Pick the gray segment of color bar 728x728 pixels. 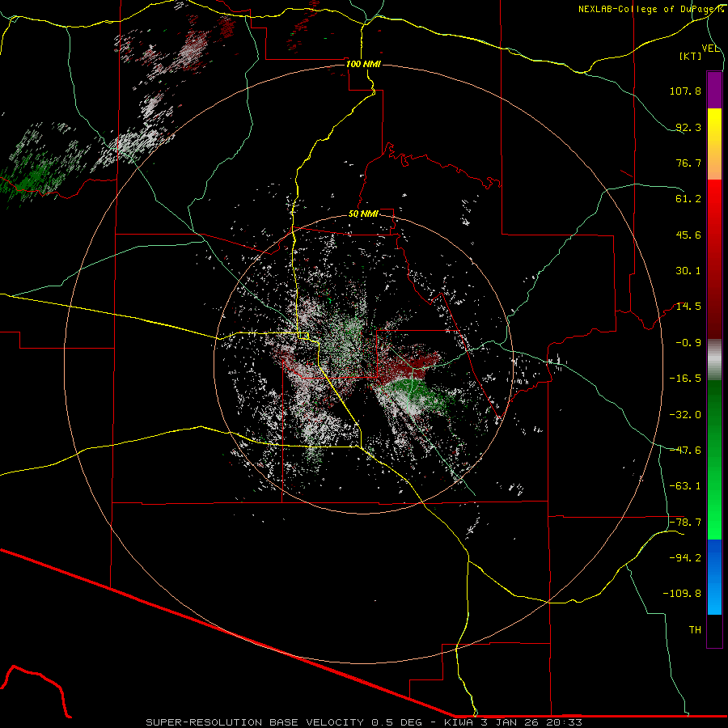714,359
